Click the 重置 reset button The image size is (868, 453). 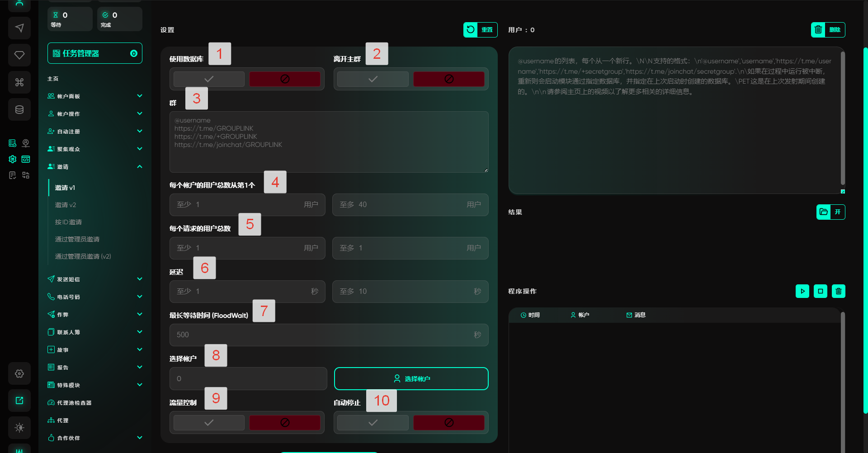pos(480,30)
